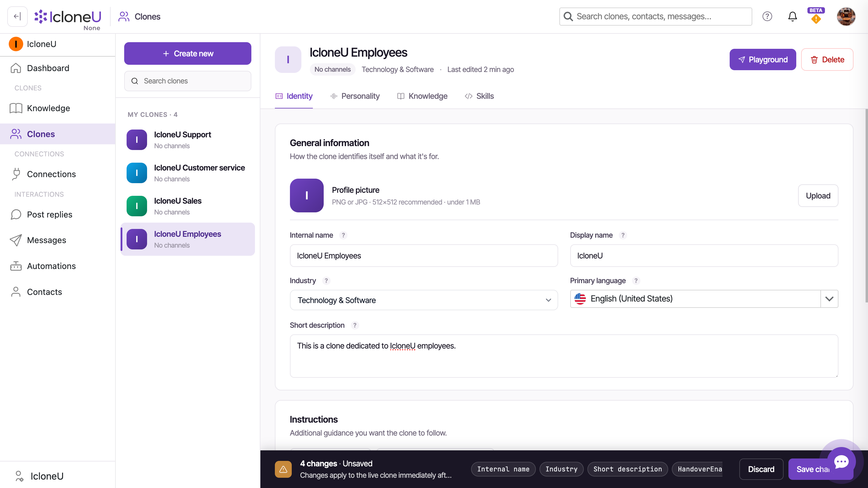Open the Primary language dropdown

point(704,299)
